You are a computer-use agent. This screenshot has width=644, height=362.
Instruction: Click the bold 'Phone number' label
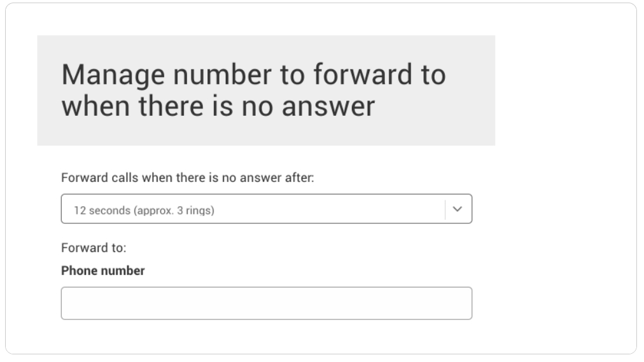(102, 271)
